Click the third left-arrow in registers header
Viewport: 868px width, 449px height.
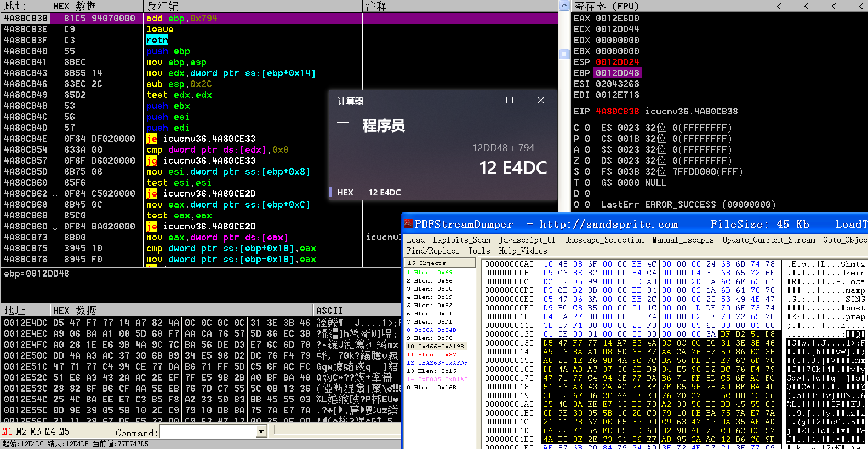[x=833, y=6]
